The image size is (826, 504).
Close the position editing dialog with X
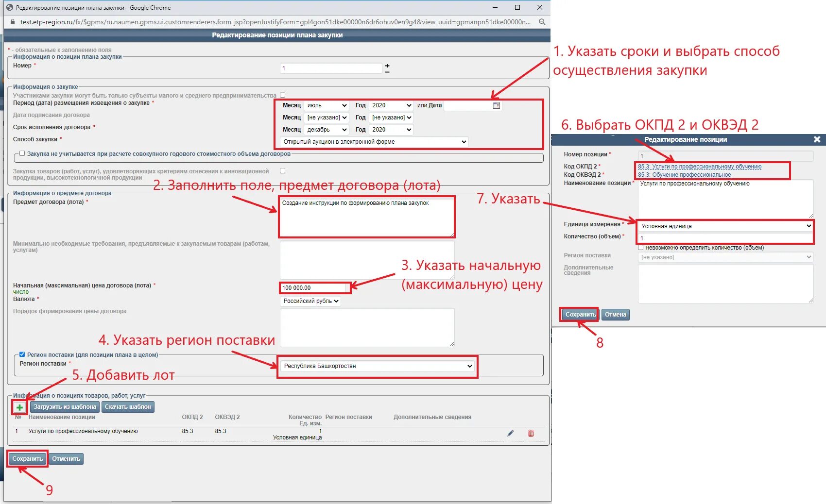(x=817, y=139)
